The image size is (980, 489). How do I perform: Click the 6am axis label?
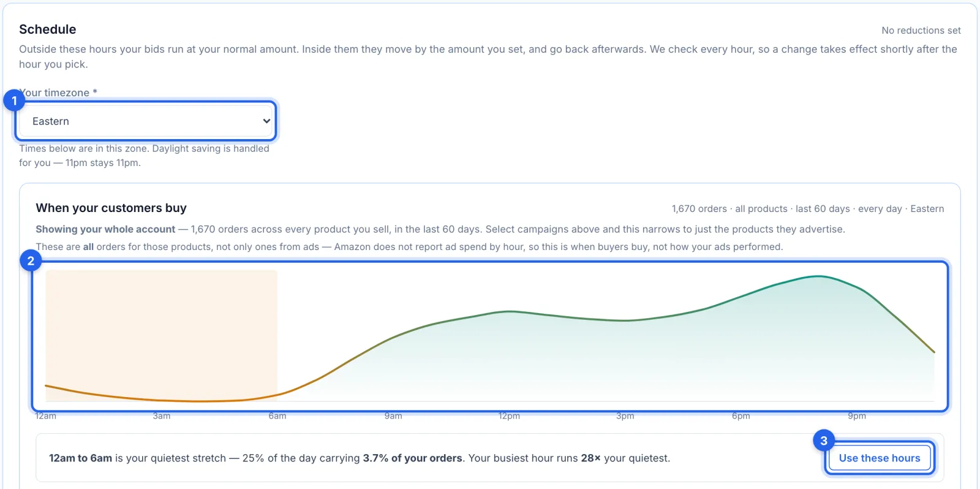[x=277, y=416]
